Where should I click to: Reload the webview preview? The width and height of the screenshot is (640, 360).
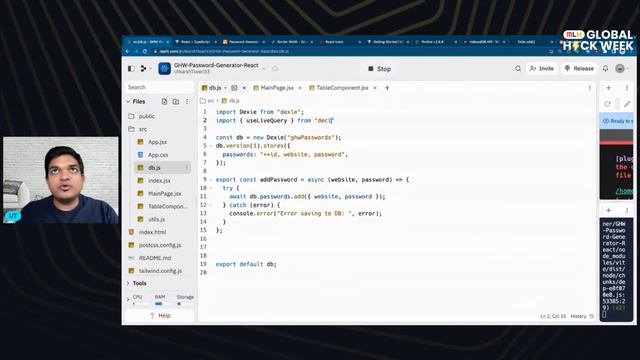607,104
